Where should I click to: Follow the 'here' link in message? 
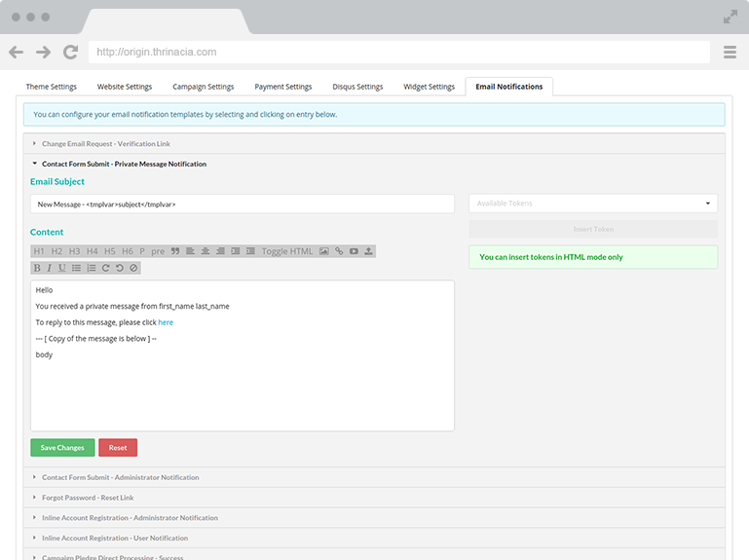[166, 322]
